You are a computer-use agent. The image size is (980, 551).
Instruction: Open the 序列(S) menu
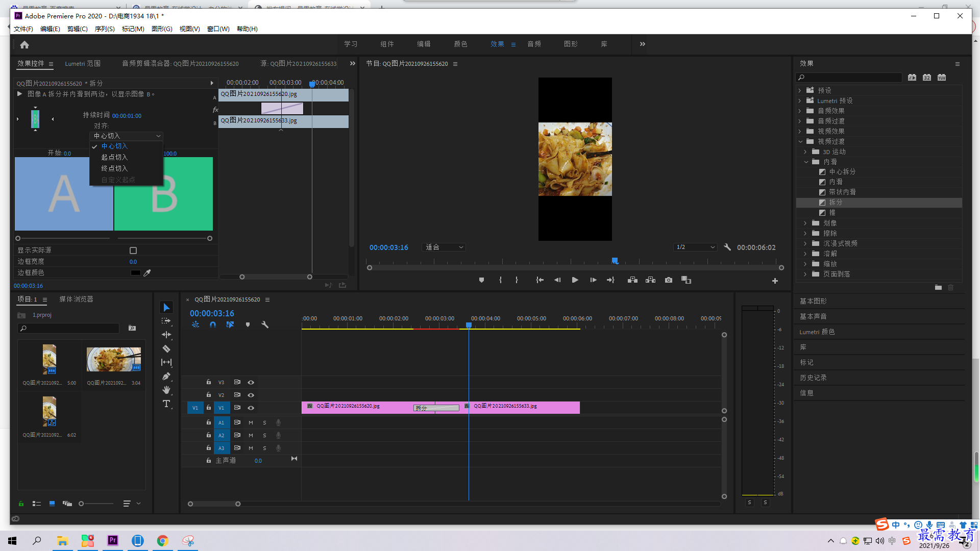pyautogui.click(x=105, y=29)
